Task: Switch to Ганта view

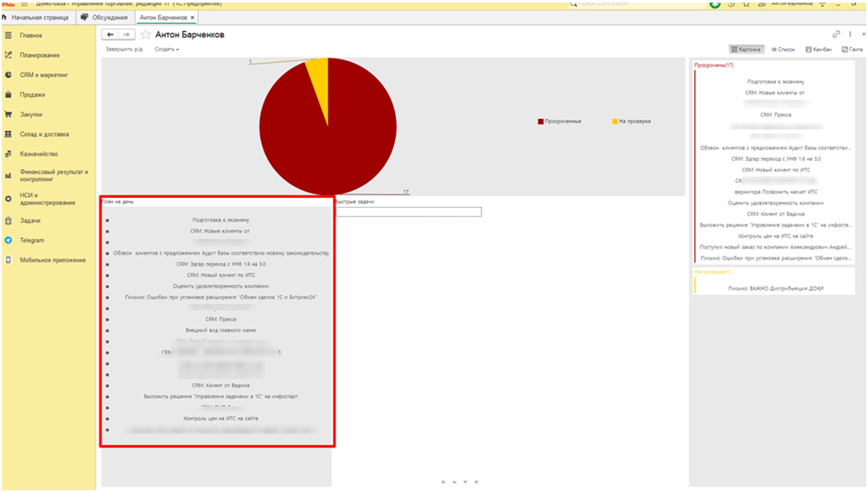Action: point(852,50)
